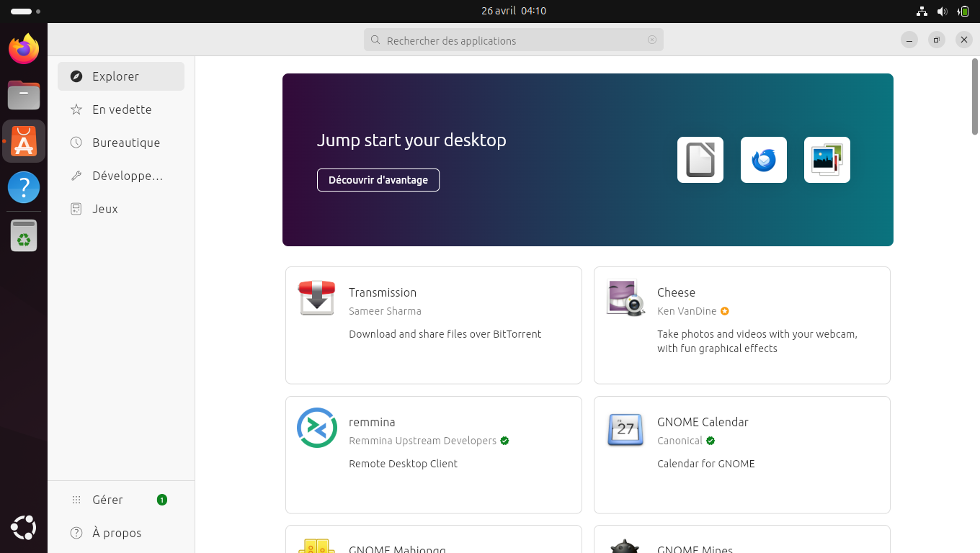Open the network status indicator
This screenshot has height=553, width=980.
[x=922, y=12]
